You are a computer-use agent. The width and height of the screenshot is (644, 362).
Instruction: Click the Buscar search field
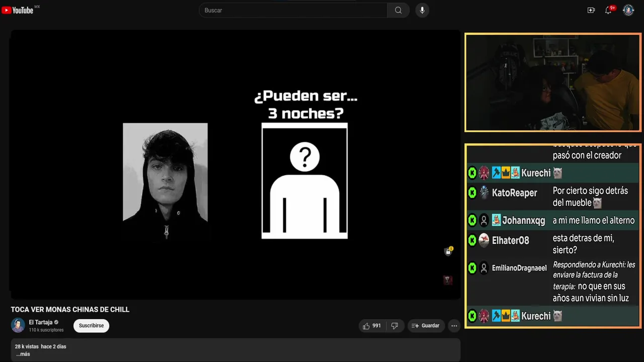coord(293,10)
